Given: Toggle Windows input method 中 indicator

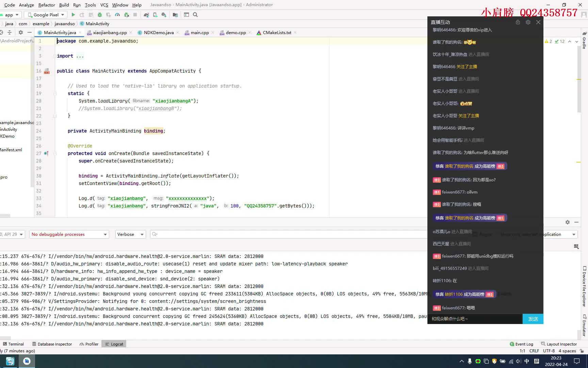Looking at the screenshot, I should point(527,361).
